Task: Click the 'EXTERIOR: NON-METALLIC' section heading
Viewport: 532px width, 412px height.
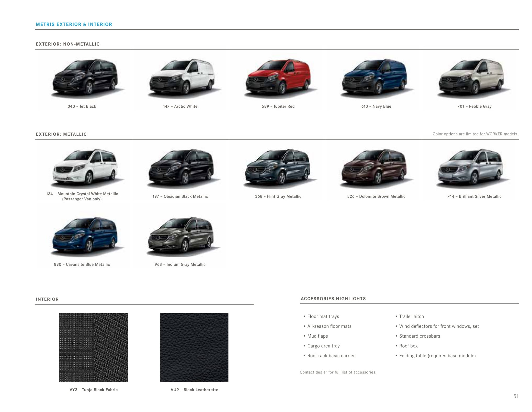Action: (68, 44)
